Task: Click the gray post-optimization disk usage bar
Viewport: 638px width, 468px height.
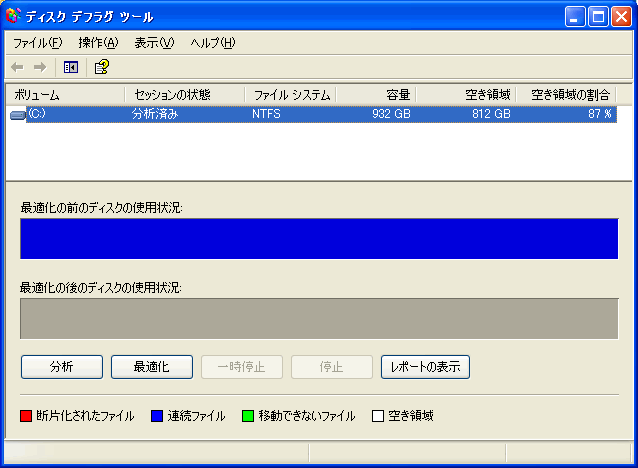Action: tap(319, 319)
